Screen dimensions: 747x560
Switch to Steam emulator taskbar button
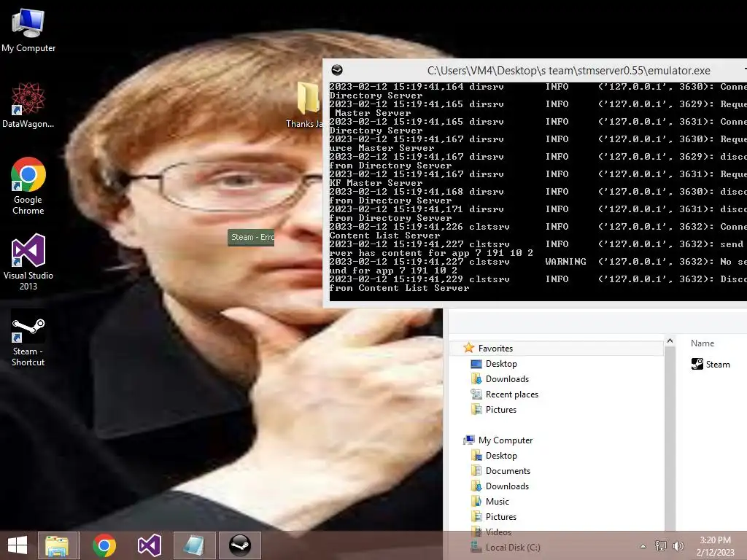tap(239, 545)
